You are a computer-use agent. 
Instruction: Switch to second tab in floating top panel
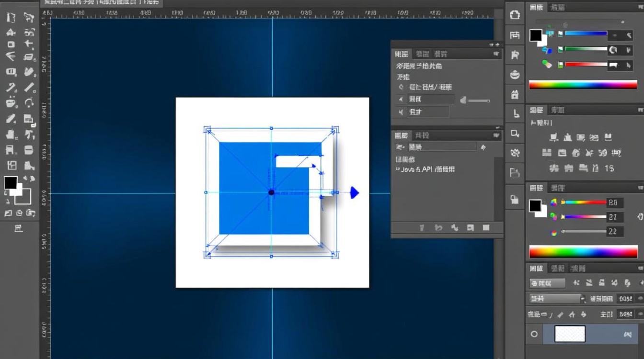tap(422, 54)
